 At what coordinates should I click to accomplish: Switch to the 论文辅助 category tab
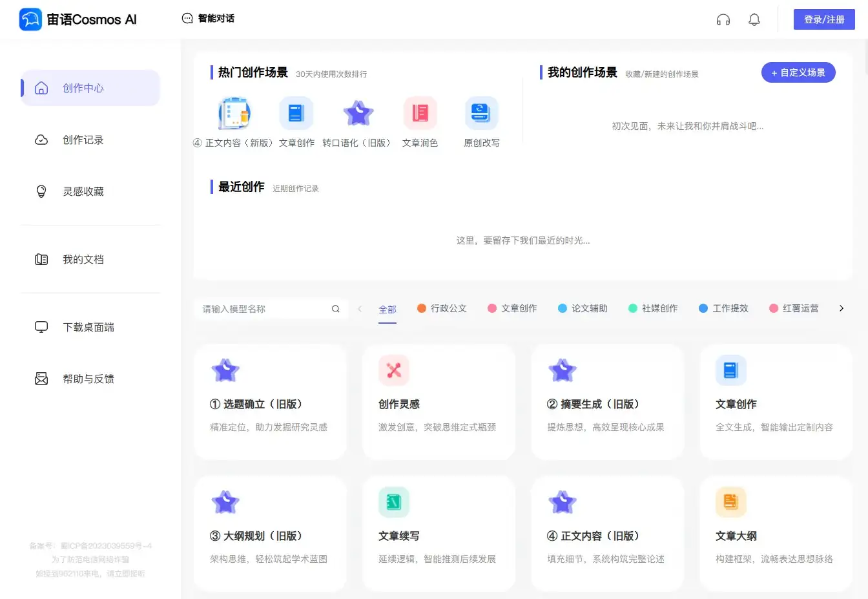pyautogui.click(x=583, y=308)
